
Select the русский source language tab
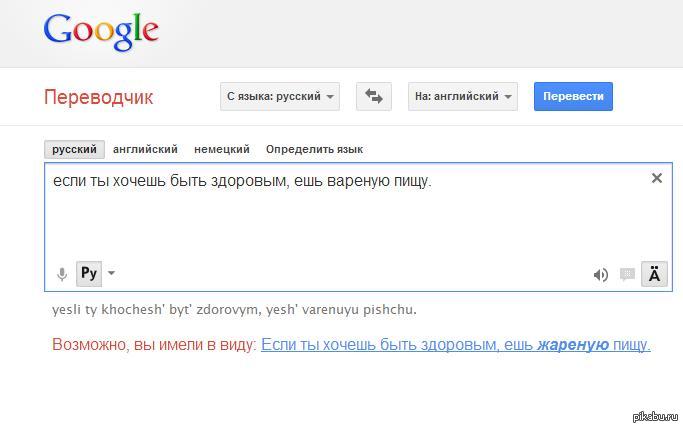tap(75, 149)
